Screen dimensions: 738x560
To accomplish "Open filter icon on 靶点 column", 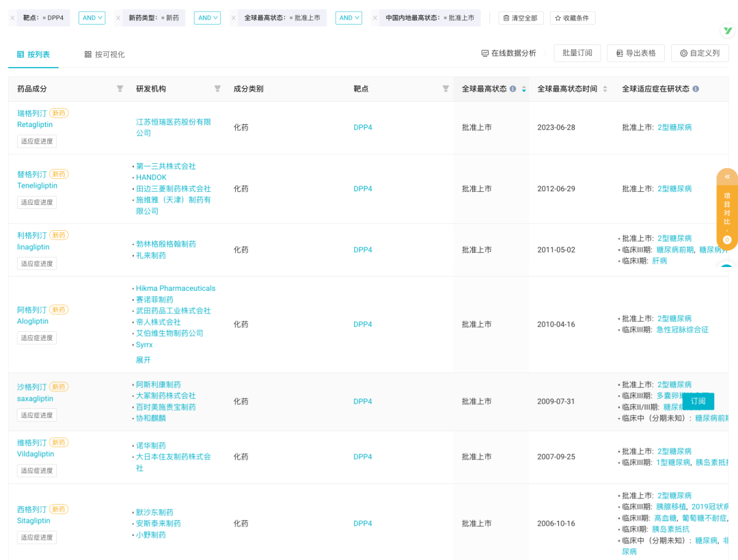I will click(x=446, y=89).
